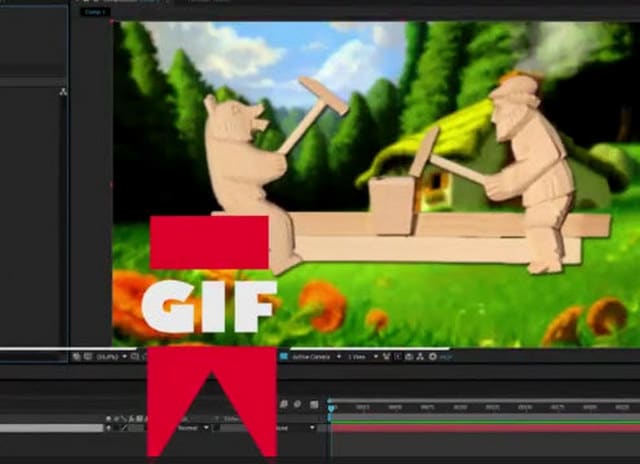
Task: Toggle pixel aspect ratio correction icon
Action: pyautogui.click(x=387, y=357)
